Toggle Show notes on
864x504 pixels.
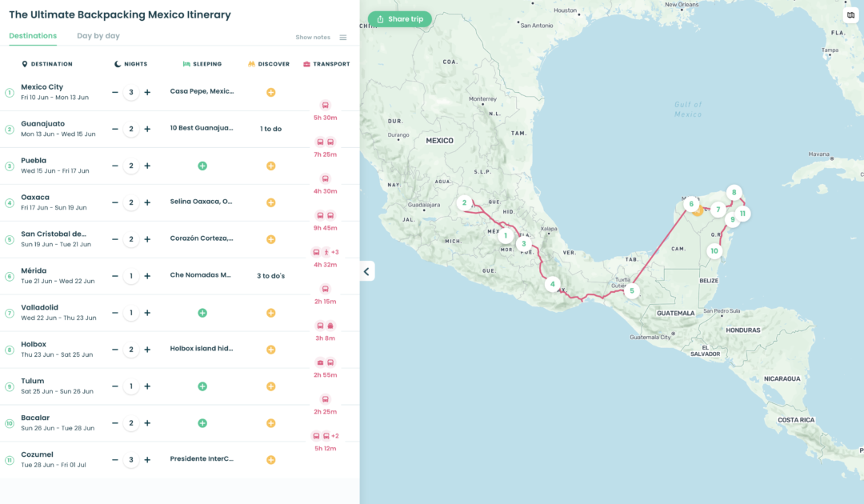click(x=312, y=37)
